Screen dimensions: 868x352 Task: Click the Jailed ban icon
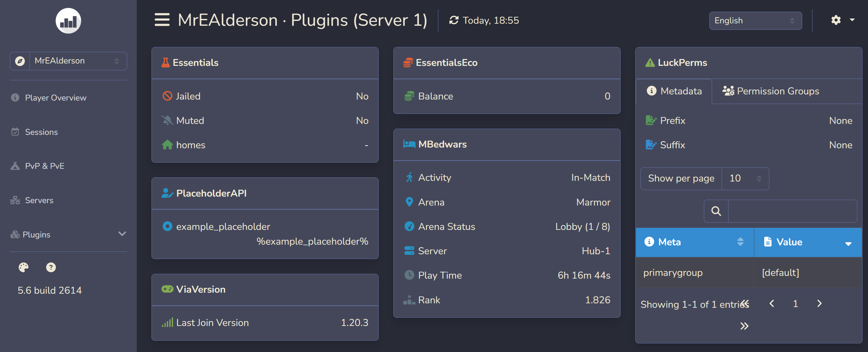167,96
